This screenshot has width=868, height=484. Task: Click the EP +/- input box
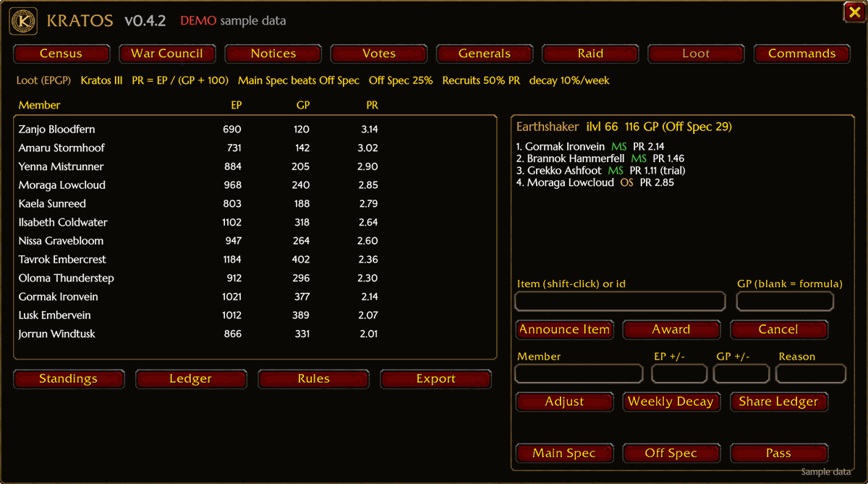point(679,374)
